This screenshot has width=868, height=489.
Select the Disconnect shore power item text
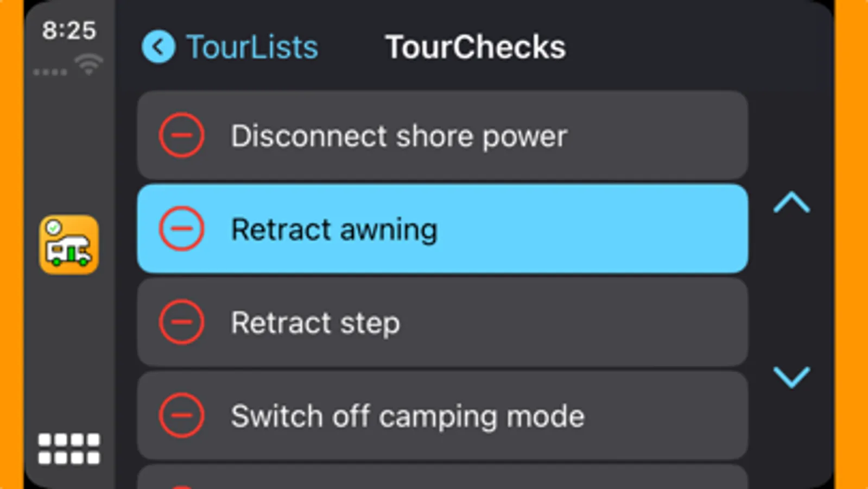399,136
